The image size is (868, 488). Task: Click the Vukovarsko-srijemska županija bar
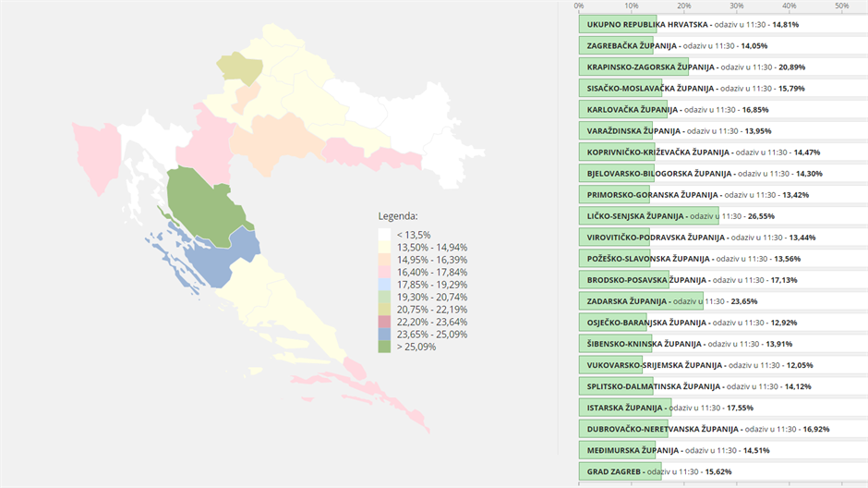[610, 365]
